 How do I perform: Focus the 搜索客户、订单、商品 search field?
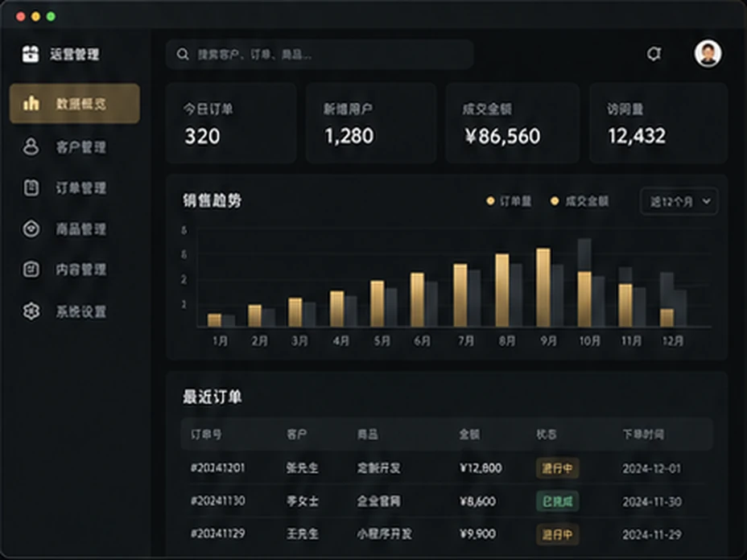tap(320, 54)
